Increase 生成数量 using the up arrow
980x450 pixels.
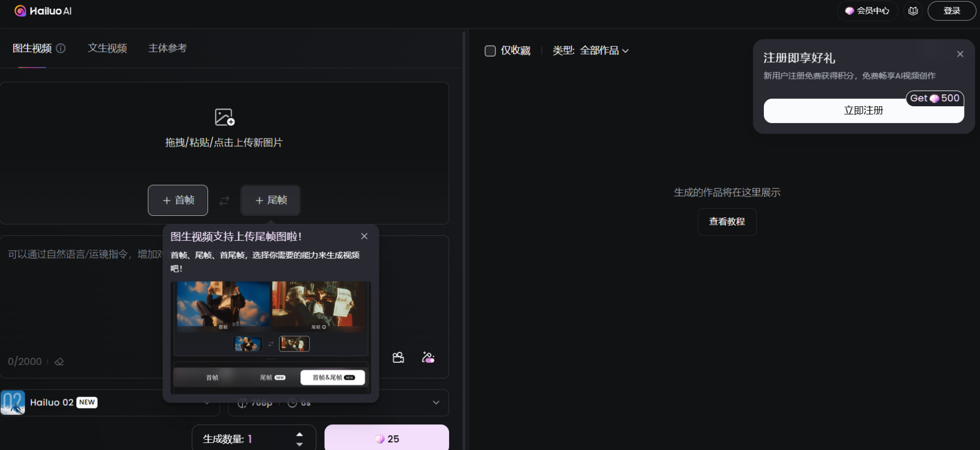pos(299,434)
